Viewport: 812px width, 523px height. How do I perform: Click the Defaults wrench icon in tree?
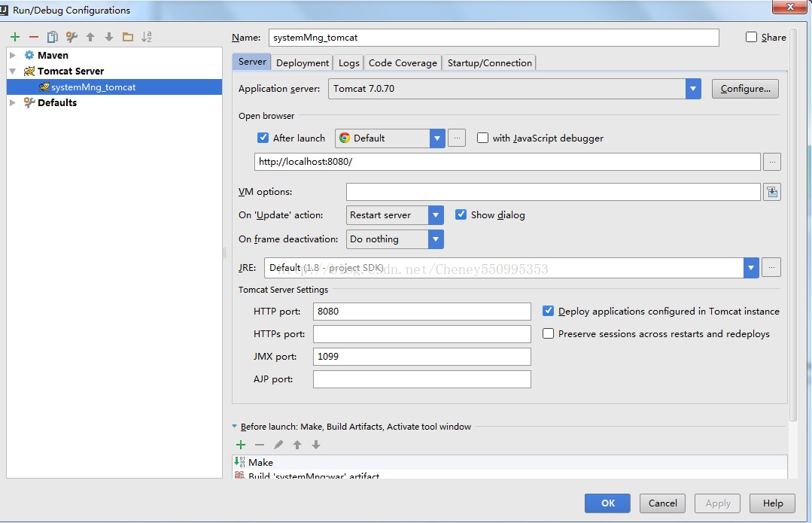29,102
